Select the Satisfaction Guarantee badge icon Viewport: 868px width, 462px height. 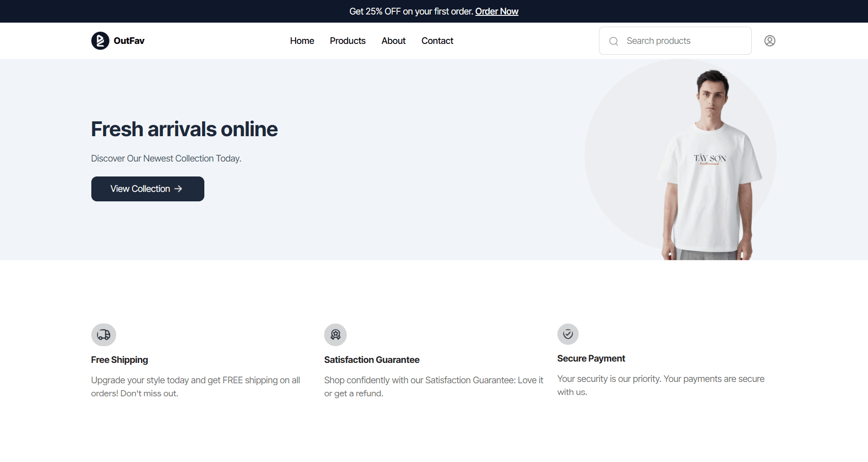(x=335, y=335)
